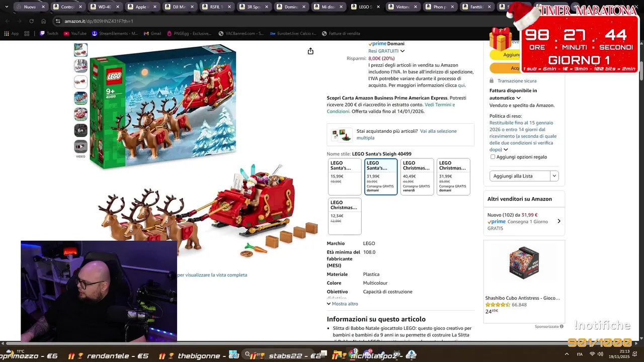Click Aggiungi alla Lista button

[x=520, y=176]
